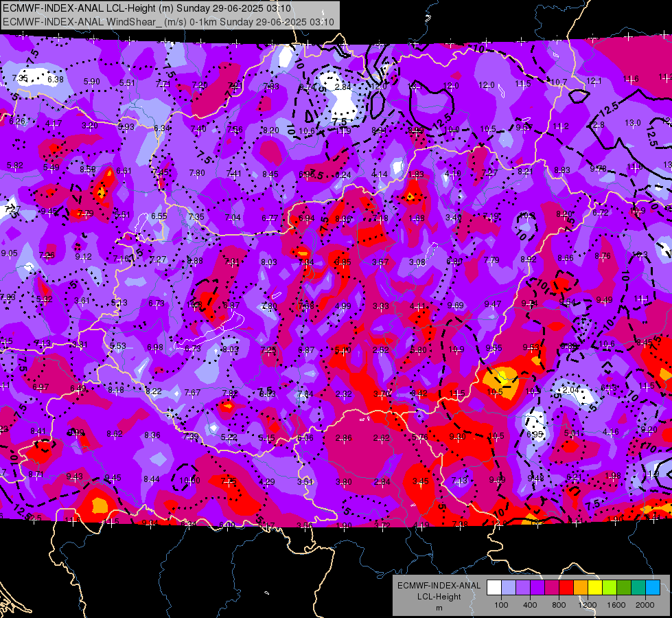Screen dimensions: 672x618
Task: Click the grid value '6.38'
Action: point(56,80)
